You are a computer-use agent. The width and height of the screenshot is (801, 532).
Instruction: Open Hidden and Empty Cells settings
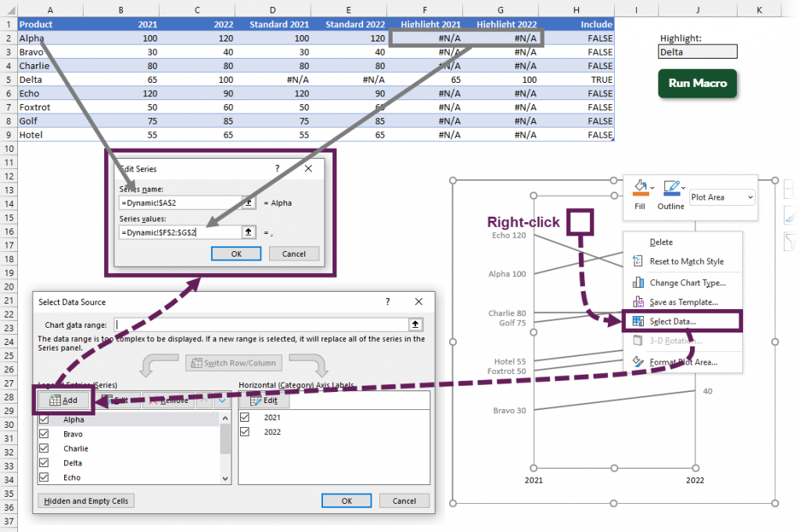click(85, 501)
